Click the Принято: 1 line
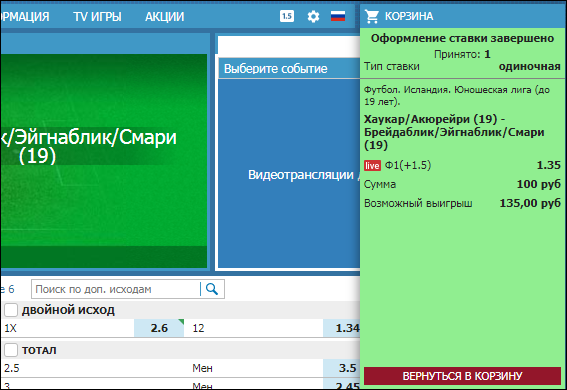The image size is (567, 390). click(x=462, y=54)
